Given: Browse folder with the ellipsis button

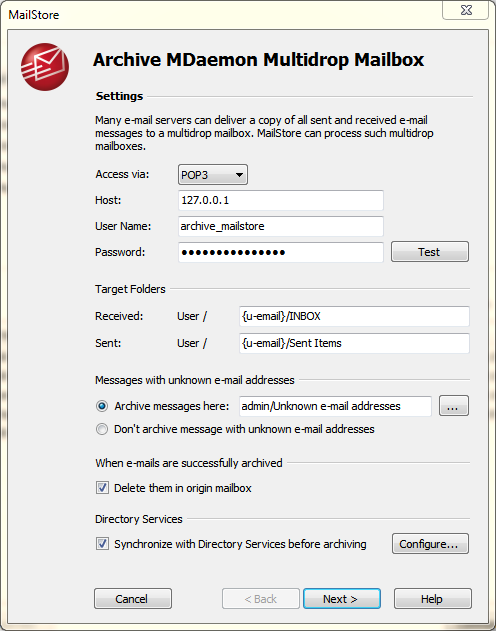Looking at the screenshot, I should tap(453, 406).
